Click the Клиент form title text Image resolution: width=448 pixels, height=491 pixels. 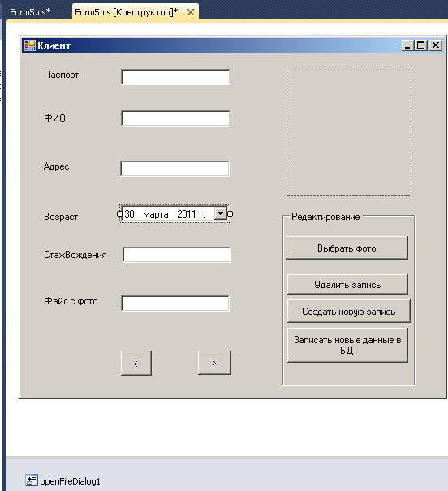tap(54, 45)
